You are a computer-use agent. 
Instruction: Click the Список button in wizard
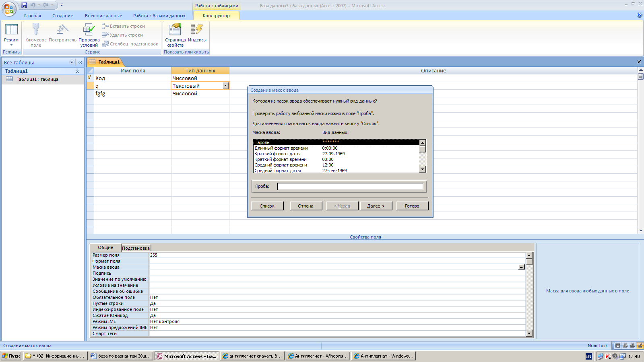point(267,206)
